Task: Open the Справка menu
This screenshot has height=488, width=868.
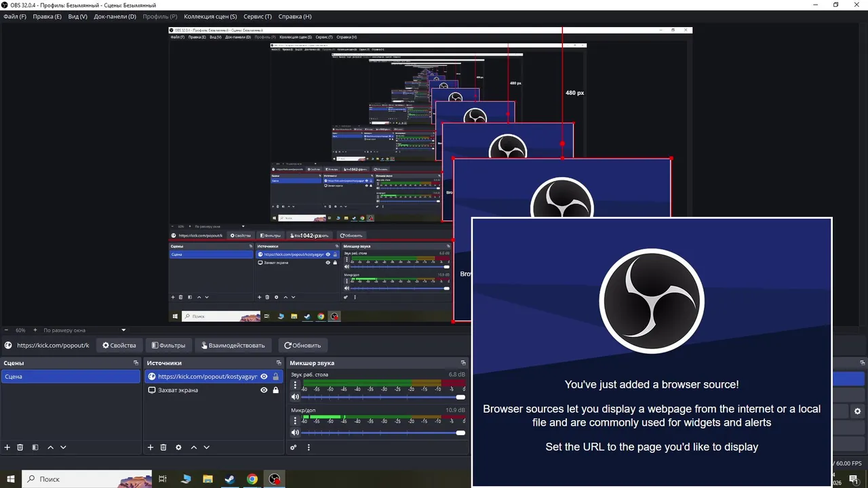Action: tap(296, 16)
